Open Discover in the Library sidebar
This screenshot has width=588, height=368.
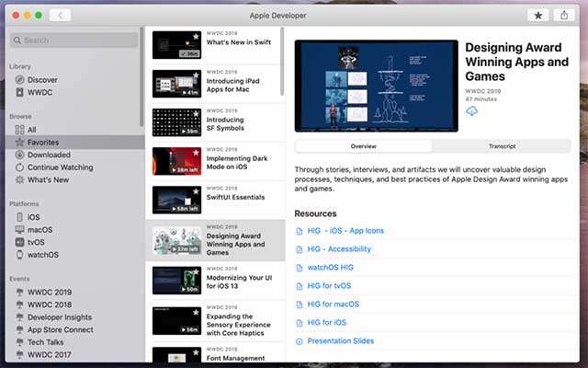[42, 80]
